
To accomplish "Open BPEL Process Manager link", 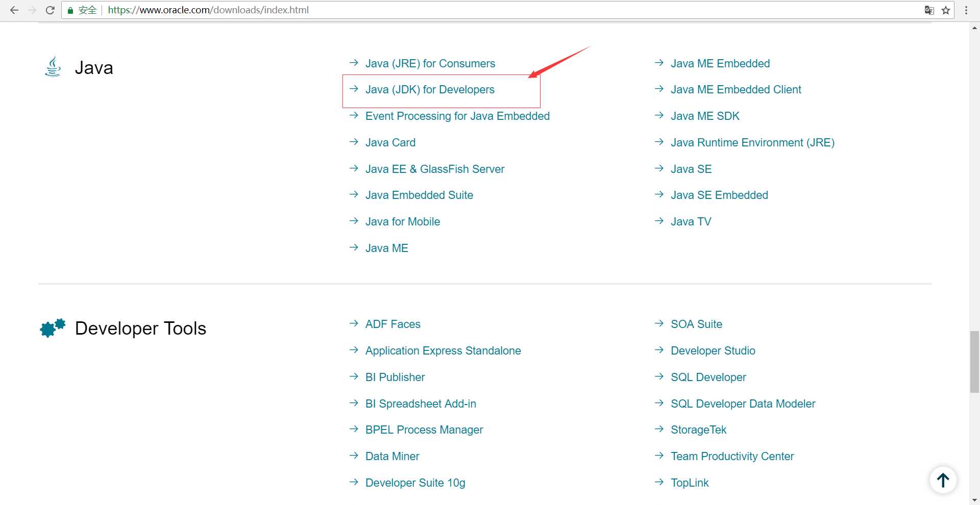I will [424, 430].
